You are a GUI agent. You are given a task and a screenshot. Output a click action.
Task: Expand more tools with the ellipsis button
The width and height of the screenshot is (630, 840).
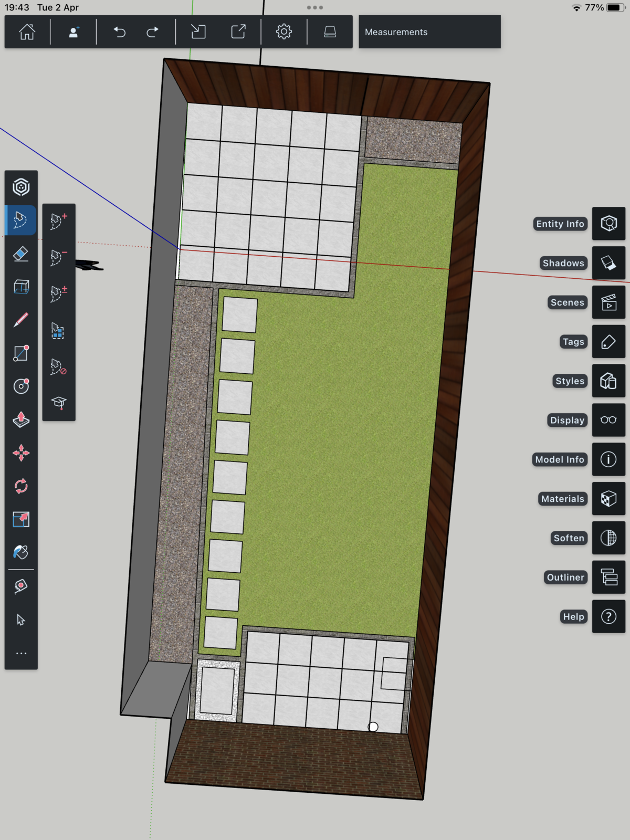coord(21,654)
